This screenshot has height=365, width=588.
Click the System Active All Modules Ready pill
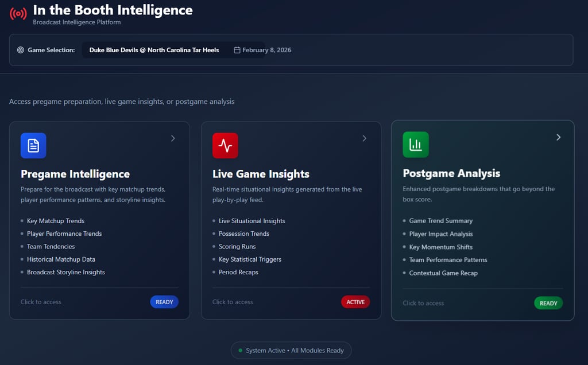click(x=291, y=350)
